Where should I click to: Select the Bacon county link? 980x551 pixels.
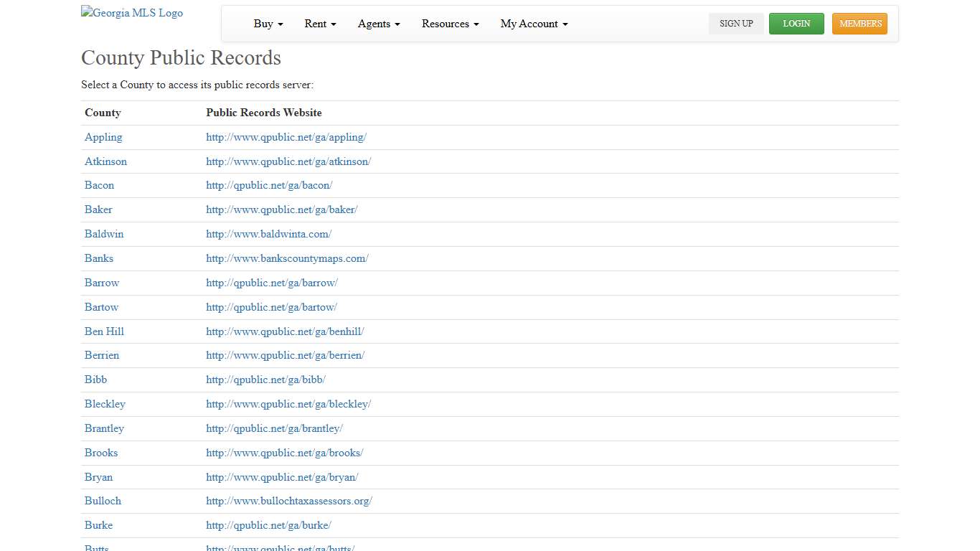coord(99,185)
